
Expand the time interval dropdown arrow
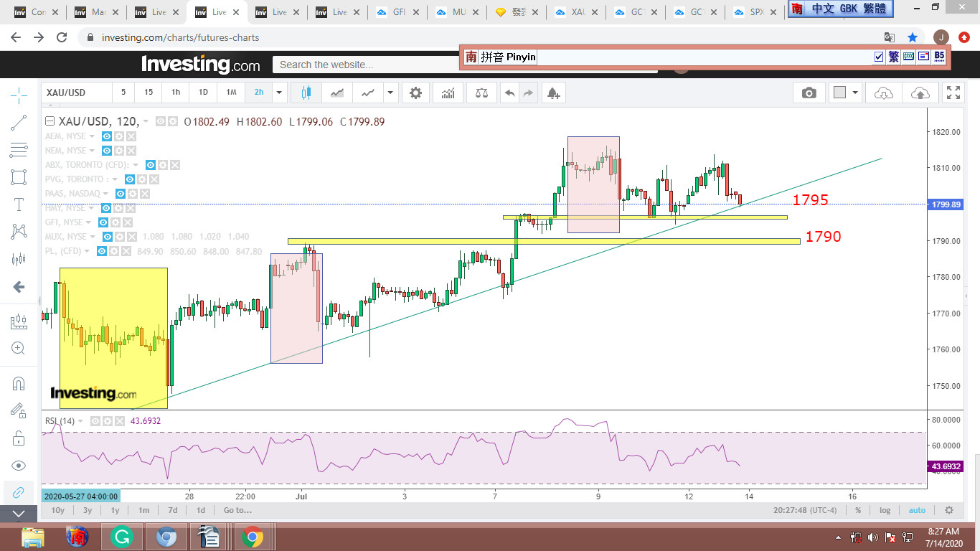coord(279,93)
